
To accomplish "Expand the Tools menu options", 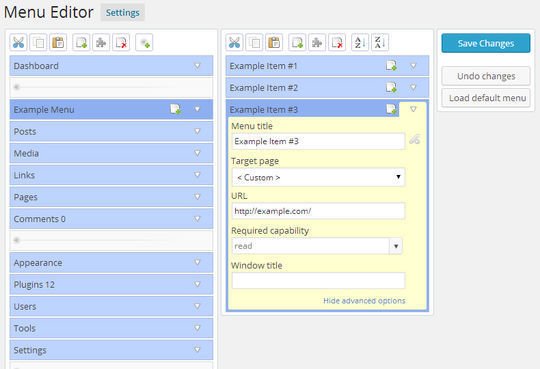I will 197,328.
